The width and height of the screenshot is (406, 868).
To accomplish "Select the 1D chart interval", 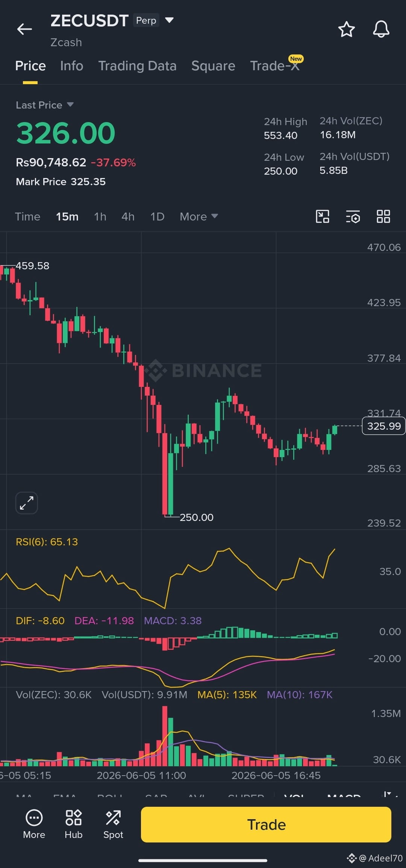I will (157, 217).
